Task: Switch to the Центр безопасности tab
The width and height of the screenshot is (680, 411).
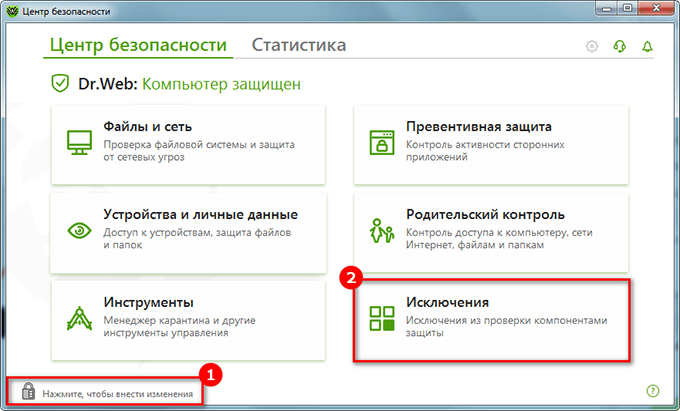Action: click(138, 45)
